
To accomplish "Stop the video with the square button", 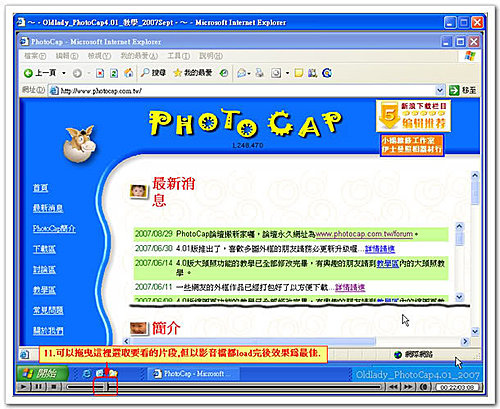I will [x=53, y=387].
